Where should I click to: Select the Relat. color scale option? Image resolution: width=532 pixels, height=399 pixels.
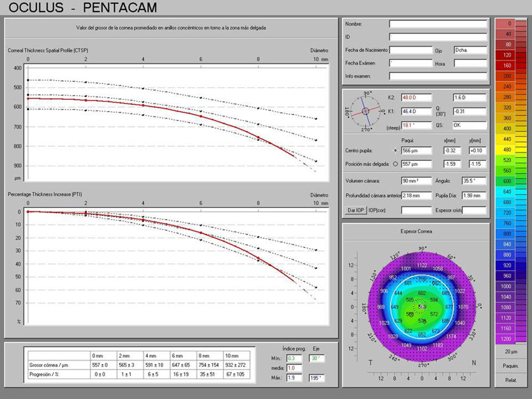coord(511,380)
